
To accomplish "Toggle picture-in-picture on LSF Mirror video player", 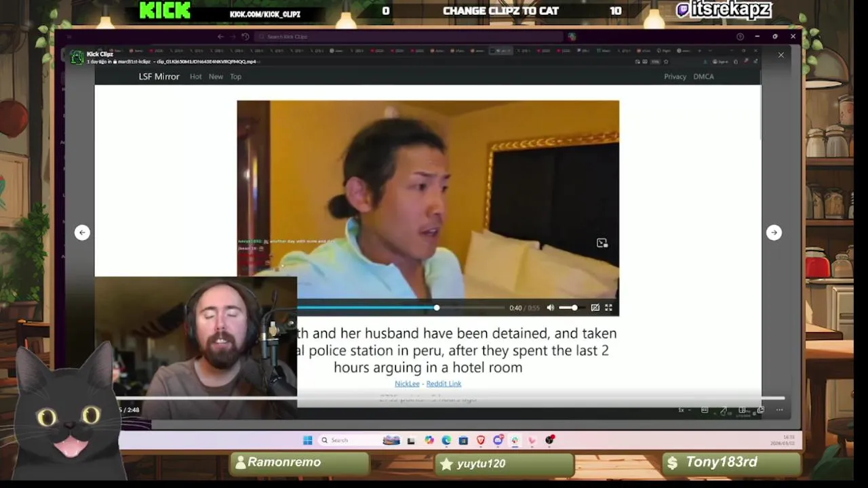I will click(x=595, y=308).
